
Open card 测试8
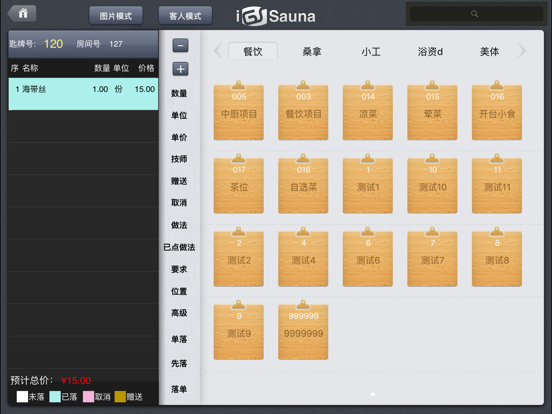point(497,257)
